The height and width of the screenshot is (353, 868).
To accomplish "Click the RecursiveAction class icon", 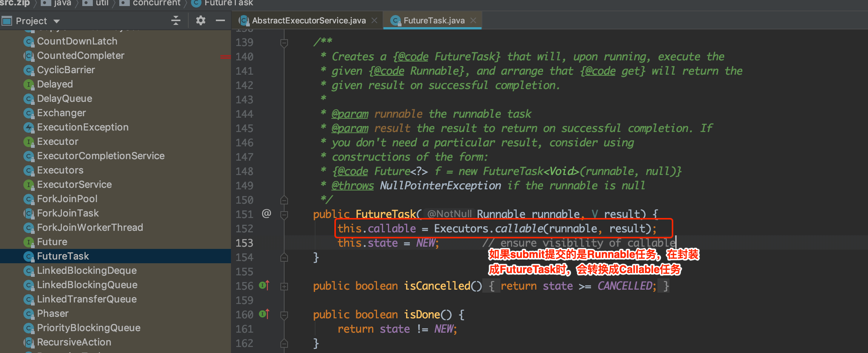I will click(29, 342).
